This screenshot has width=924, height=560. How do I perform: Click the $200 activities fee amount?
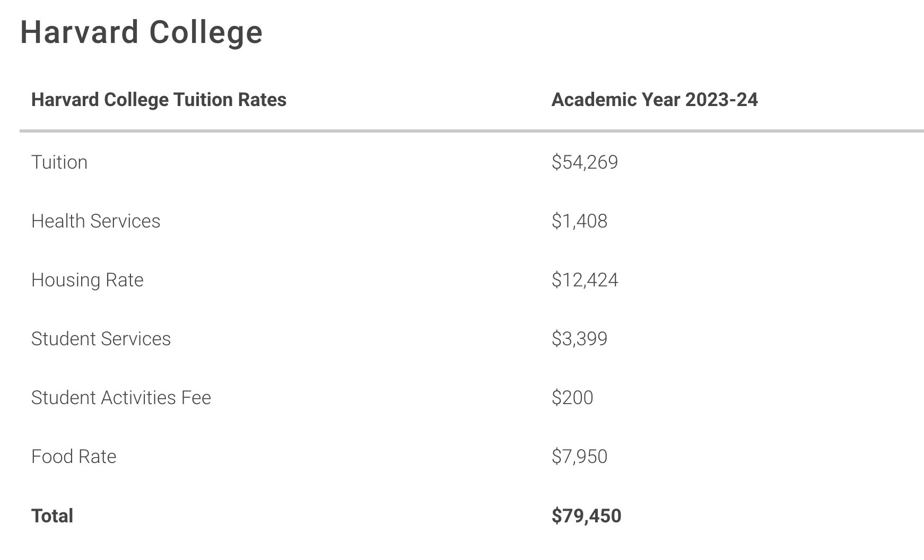click(572, 398)
